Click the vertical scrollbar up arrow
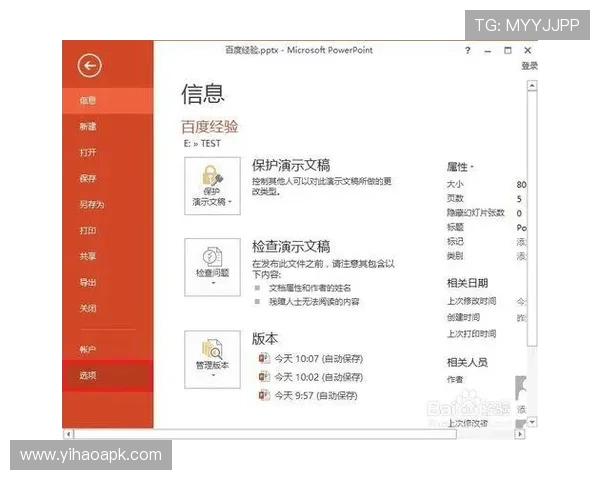The image size is (600, 480). pyautogui.click(x=532, y=86)
